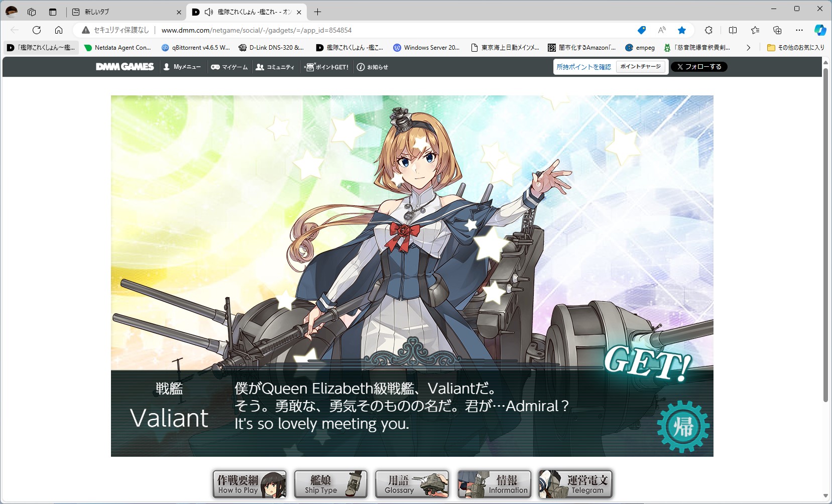Open the Copilot sidebar icon
This screenshot has height=504, width=832.
point(820,30)
